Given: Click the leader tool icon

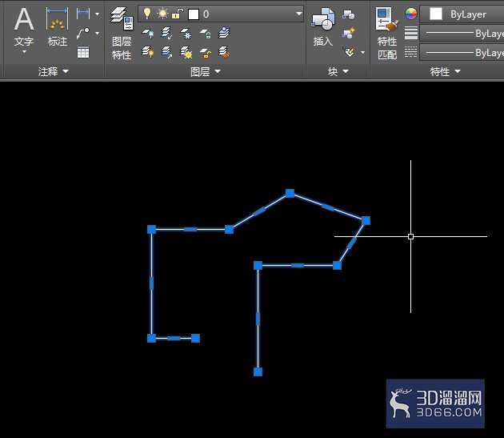Looking at the screenshot, I should pos(83,33).
